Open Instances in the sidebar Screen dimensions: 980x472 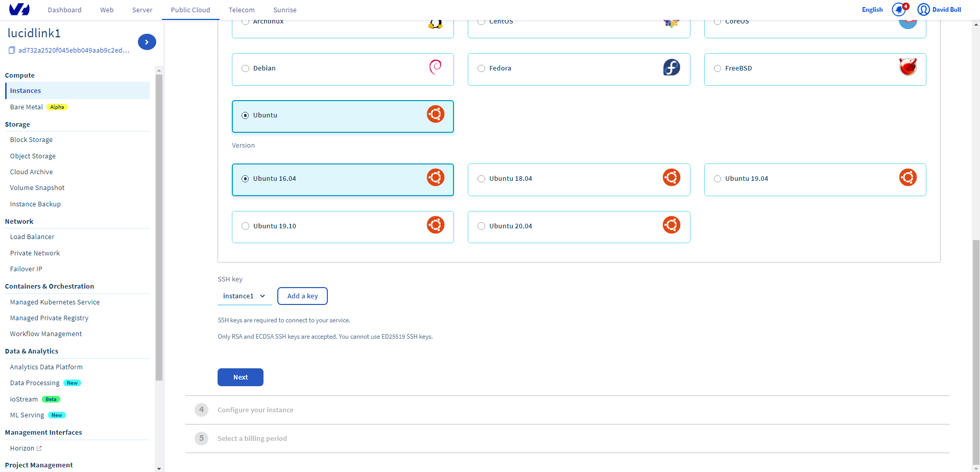(77, 91)
